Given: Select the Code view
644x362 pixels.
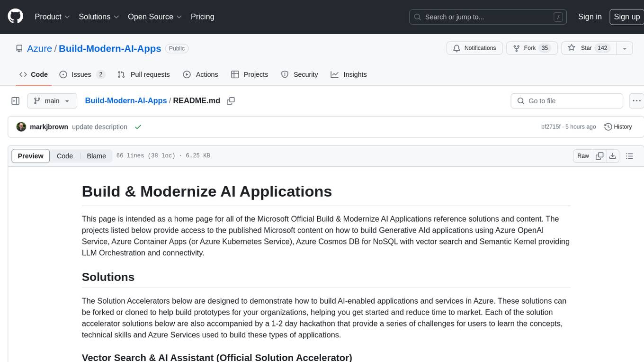Looking at the screenshot, I should (x=65, y=156).
